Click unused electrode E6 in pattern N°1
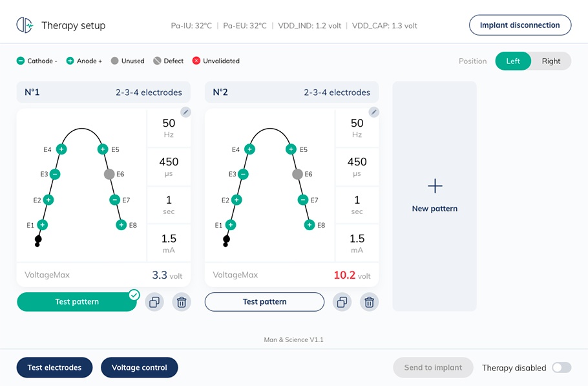 click(109, 174)
